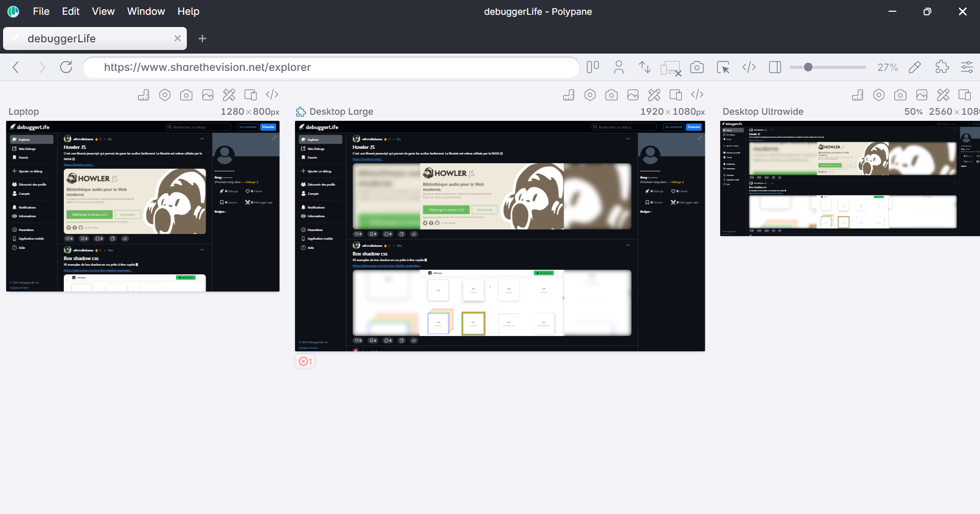980x514 pixels.
Task: Focus the URL address bar
Action: click(331, 67)
